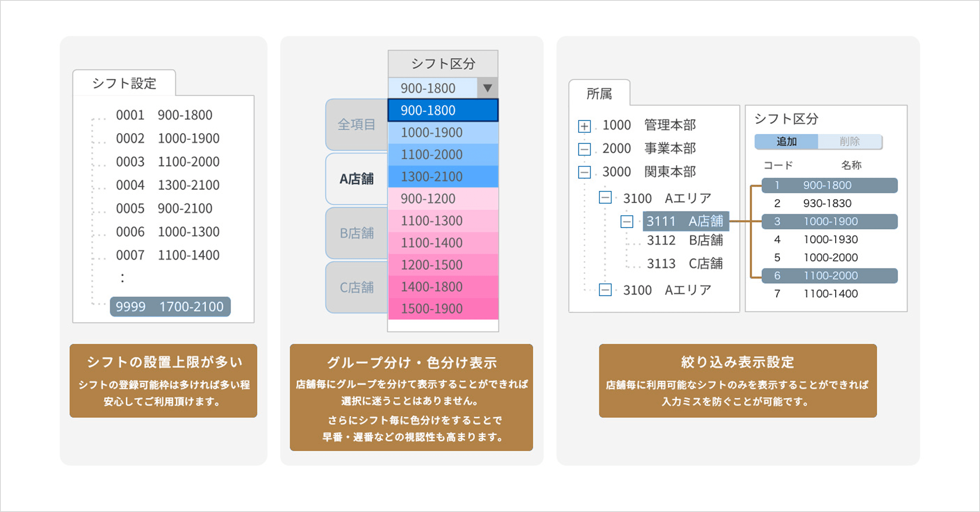
Task: Select code 2 930-1830 row
Action: click(829, 204)
